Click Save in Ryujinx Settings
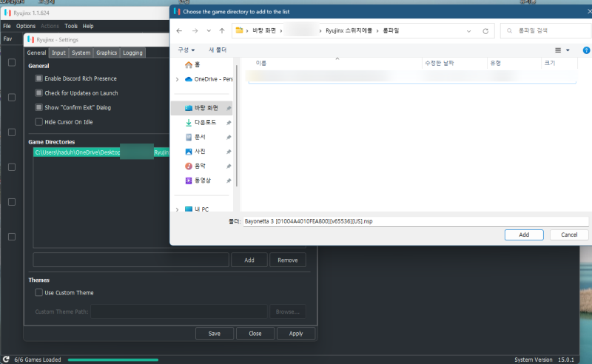Image resolution: width=592 pixels, height=364 pixels. coord(215,334)
